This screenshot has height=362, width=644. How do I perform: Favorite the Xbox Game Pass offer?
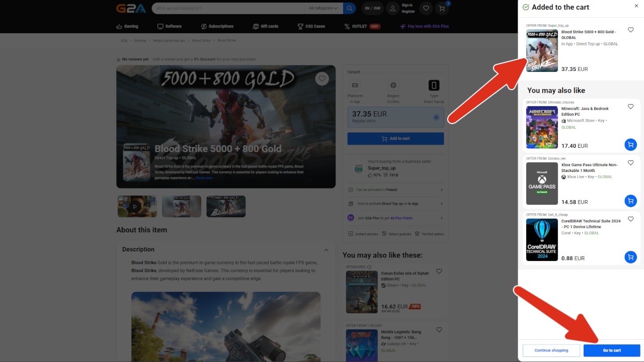click(630, 163)
